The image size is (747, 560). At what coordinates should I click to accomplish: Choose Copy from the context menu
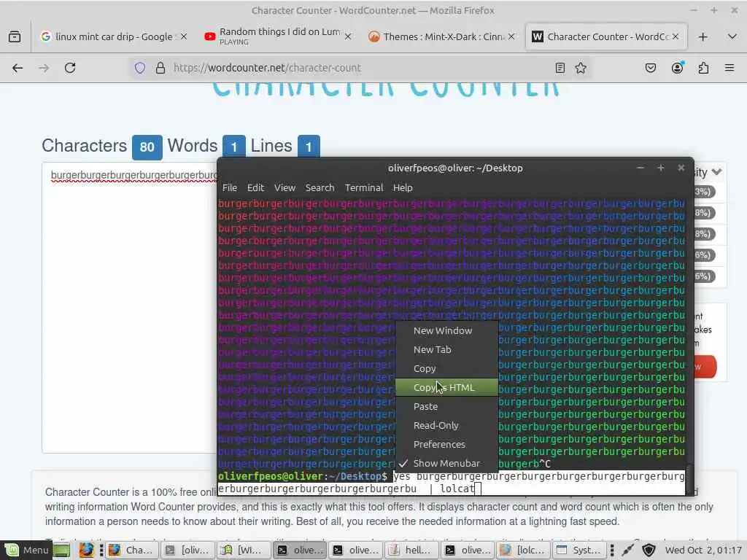pyautogui.click(x=446, y=368)
